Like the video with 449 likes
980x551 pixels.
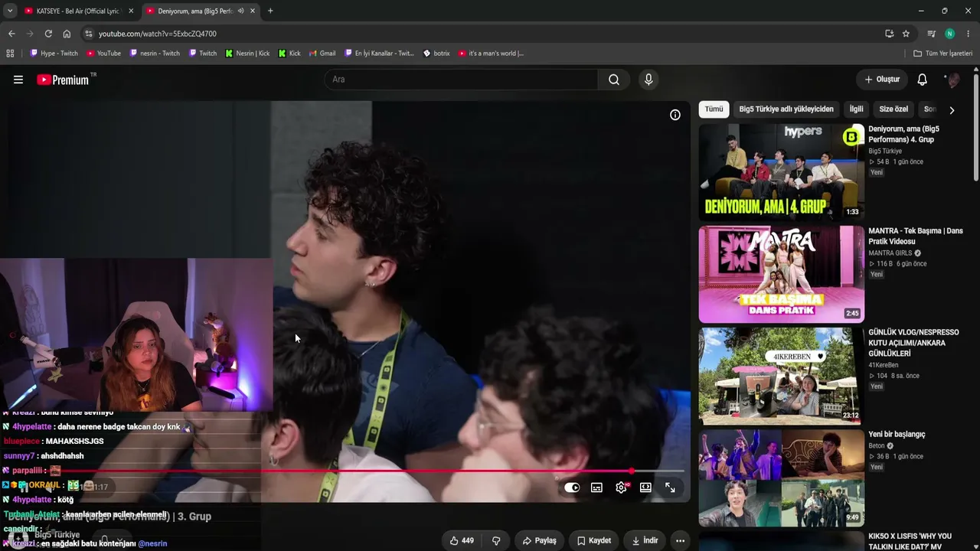pos(462,540)
